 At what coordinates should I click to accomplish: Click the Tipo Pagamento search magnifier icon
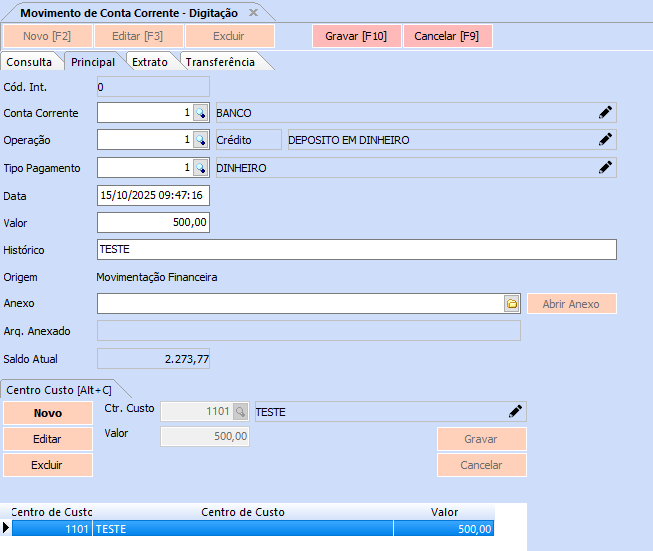tap(200, 168)
